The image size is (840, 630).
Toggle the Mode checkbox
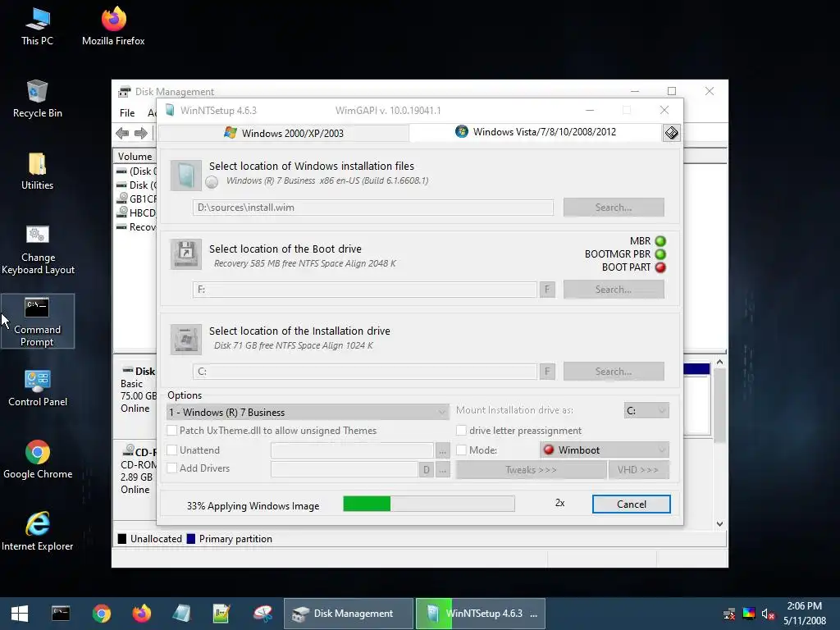coord(461,450)
